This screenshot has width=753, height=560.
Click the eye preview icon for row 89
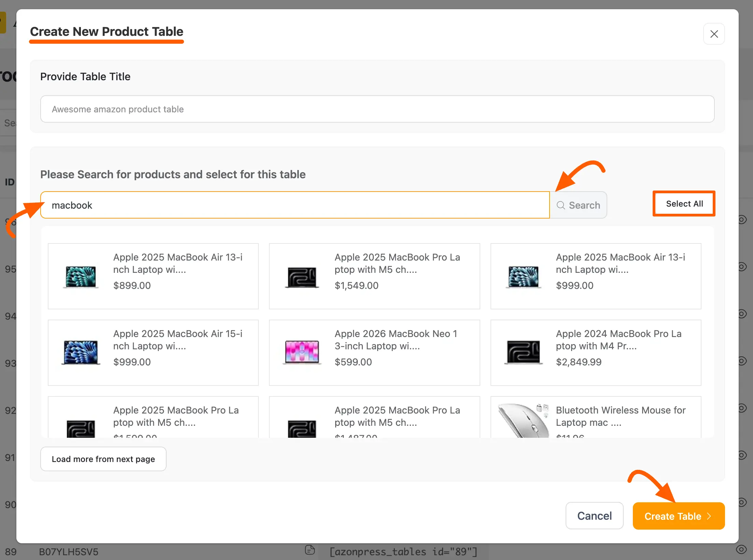(x=741, y=549)
